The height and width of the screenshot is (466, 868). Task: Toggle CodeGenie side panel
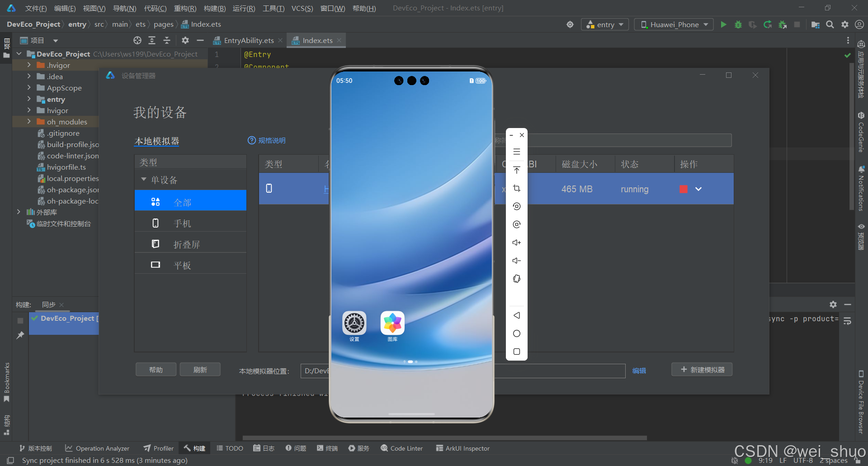coord(861,133)
